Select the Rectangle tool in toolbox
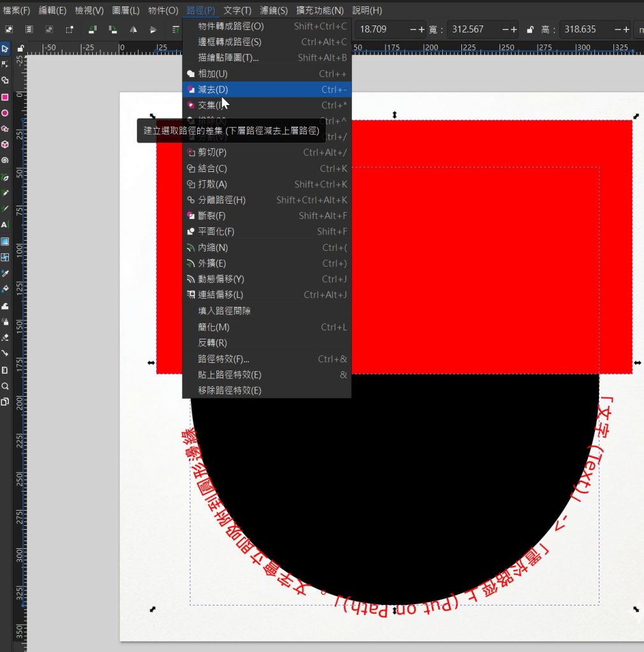 pyautogui.click(x=5, y=97)
